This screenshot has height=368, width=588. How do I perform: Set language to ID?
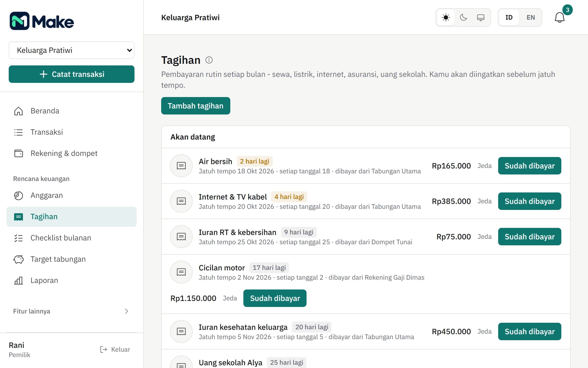point(509,17)
